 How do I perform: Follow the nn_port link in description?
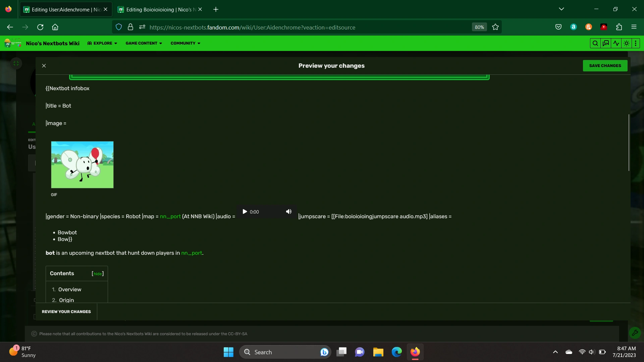click(x=192, y=253)
